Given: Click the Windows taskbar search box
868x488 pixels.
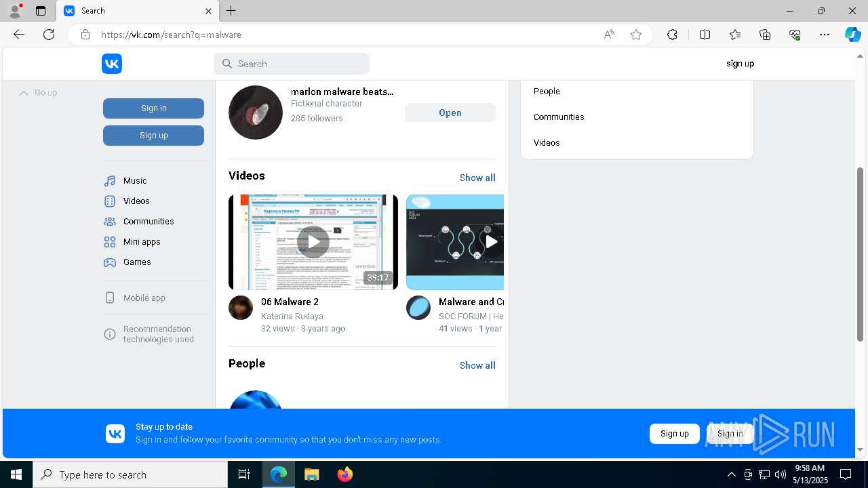Looking at the screenshot, I should click(x=130, y=474).
